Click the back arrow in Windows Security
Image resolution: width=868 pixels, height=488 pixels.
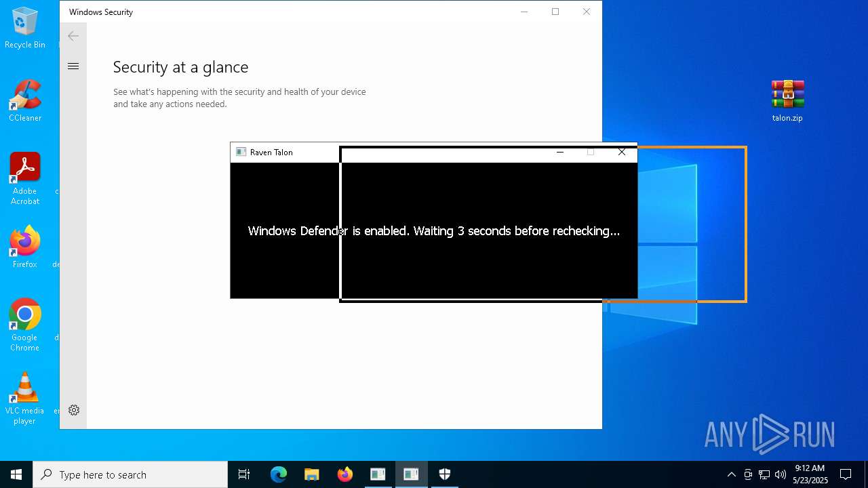pos(73,36)
